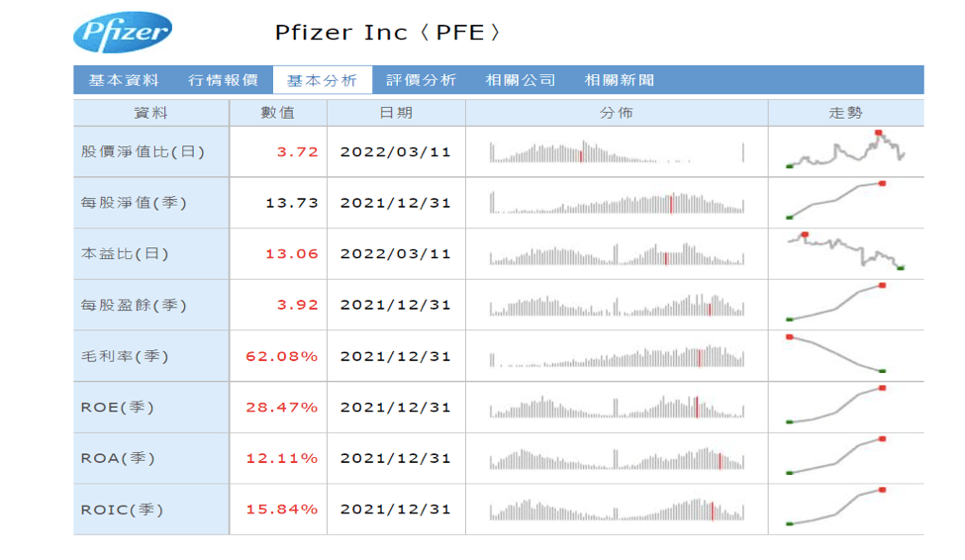Screen dimensions: 965x560
Task: Click the 每股盈餘 distribution histogram
Action: pos(616,305)
